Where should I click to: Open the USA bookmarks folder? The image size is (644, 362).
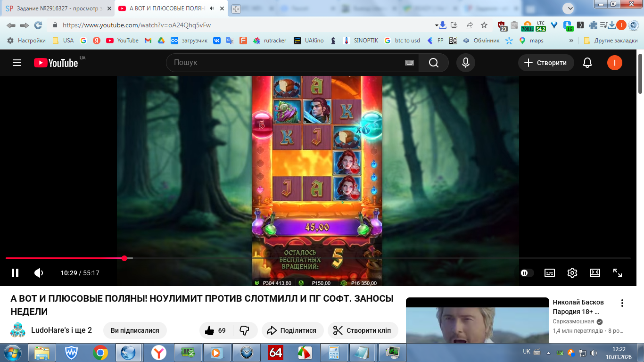click(x=63, y=41)
